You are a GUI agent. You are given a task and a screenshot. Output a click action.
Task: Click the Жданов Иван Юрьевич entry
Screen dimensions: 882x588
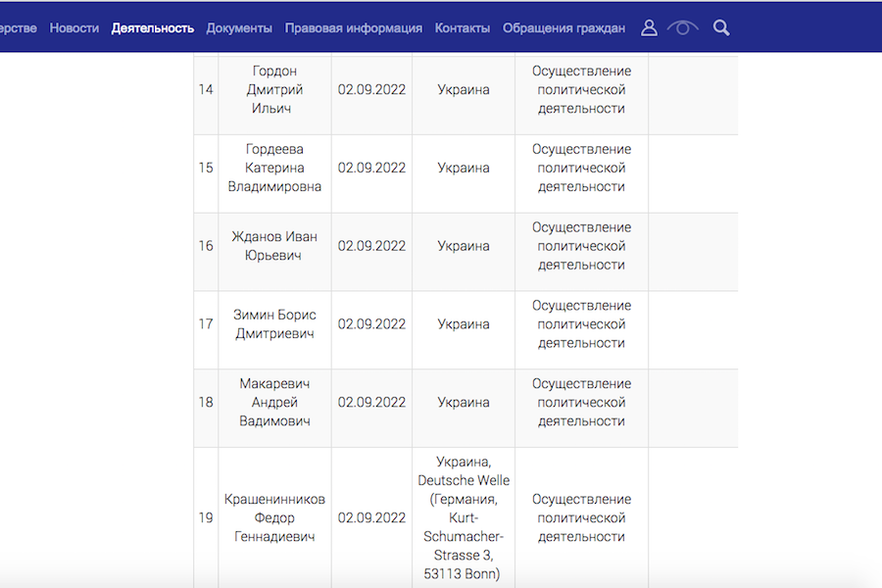click(274, 246)
